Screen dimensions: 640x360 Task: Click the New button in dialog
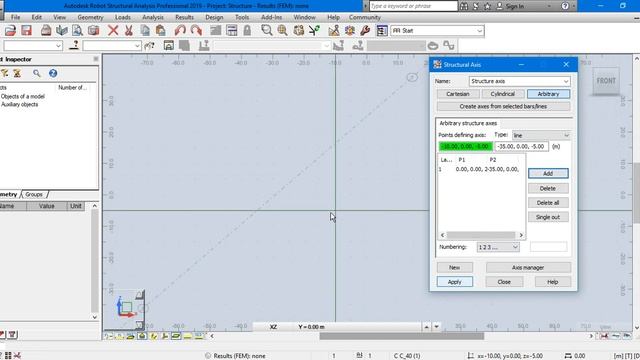pyautogui.click(x=454, y=268)
